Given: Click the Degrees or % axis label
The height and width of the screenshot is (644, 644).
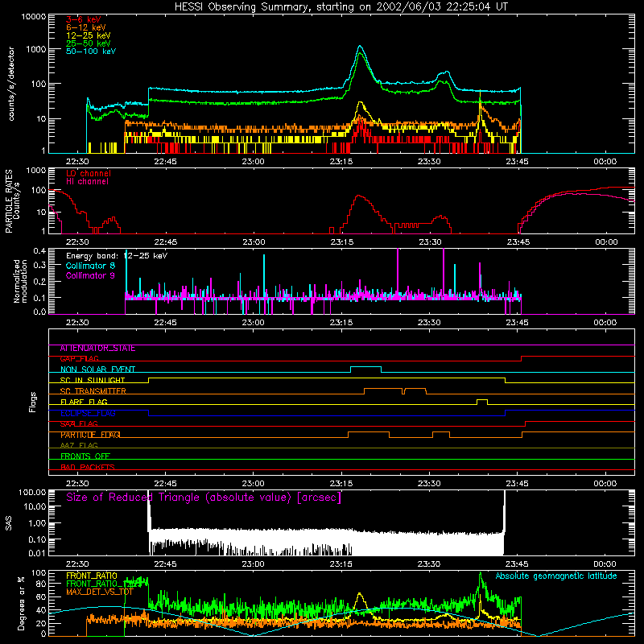Looking at the screenshot, I should [21, 603].
